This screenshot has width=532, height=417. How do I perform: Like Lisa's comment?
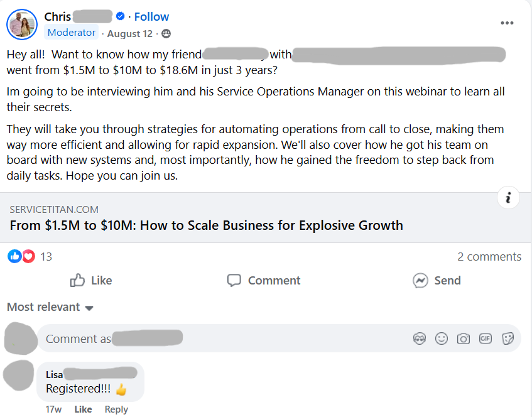coord(83,409)
